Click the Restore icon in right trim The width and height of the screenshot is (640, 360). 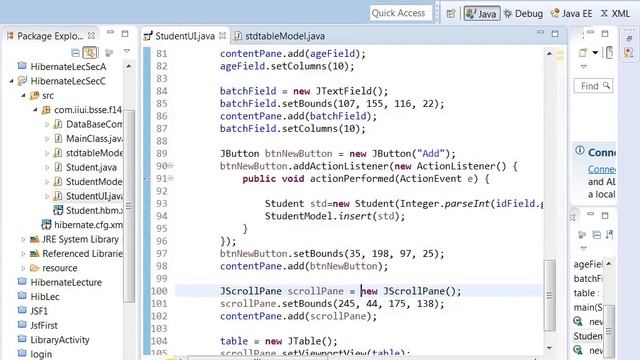point(629,39)
